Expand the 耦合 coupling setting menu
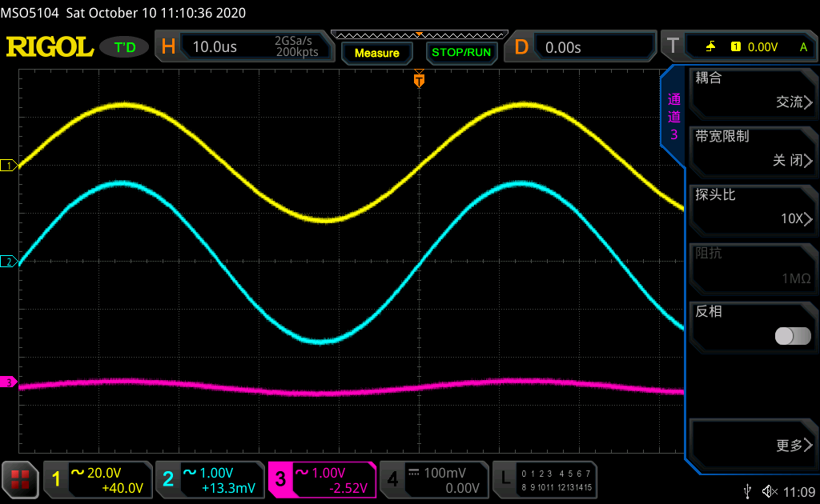Image resolution: width=820 pixels, height=504 pixels. coord(753,91)
